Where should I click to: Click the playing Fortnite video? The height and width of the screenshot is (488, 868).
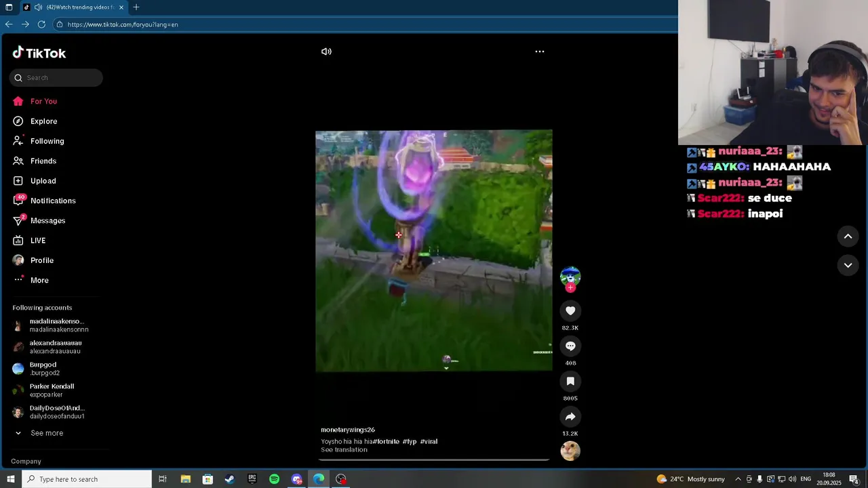tap(434, 251)
